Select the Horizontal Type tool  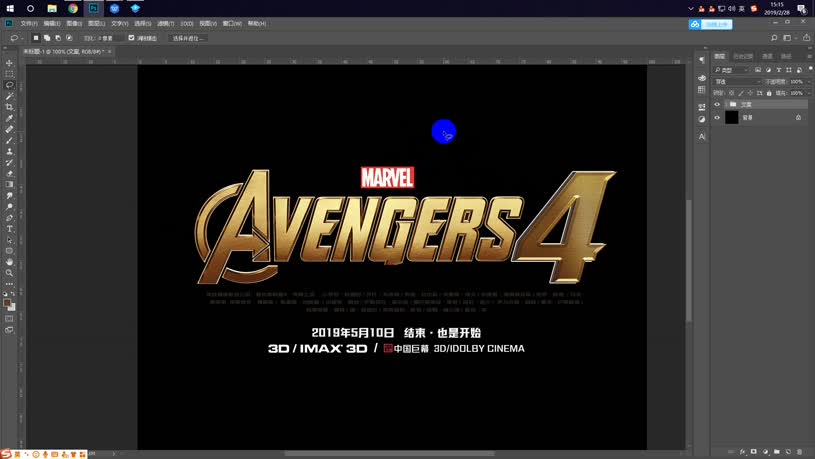pyautogui.click(x=9, y=229)
